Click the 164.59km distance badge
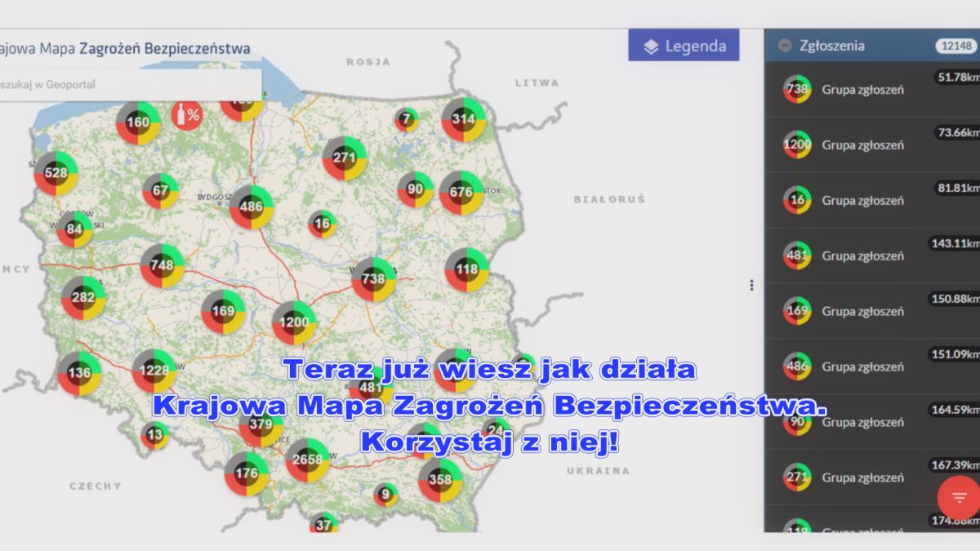Screen dimensions: 980x551 (x=955, y=410)
